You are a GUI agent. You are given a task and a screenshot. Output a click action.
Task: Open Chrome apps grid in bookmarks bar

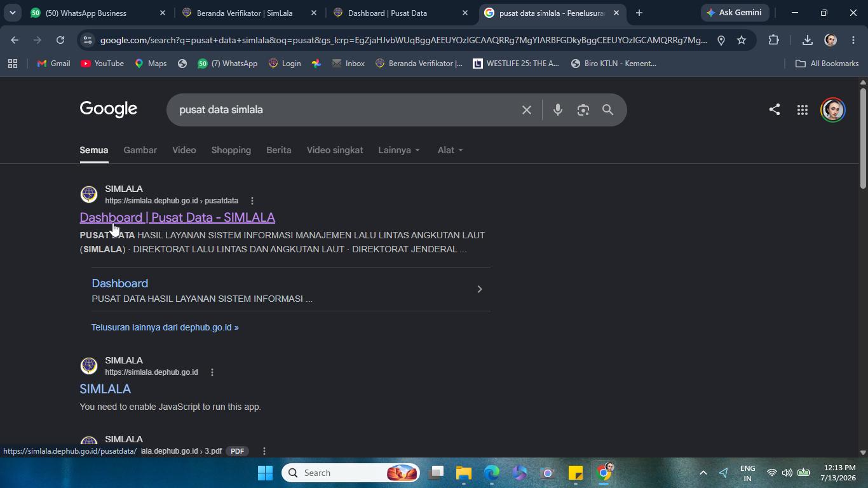(x=12, y=64)
